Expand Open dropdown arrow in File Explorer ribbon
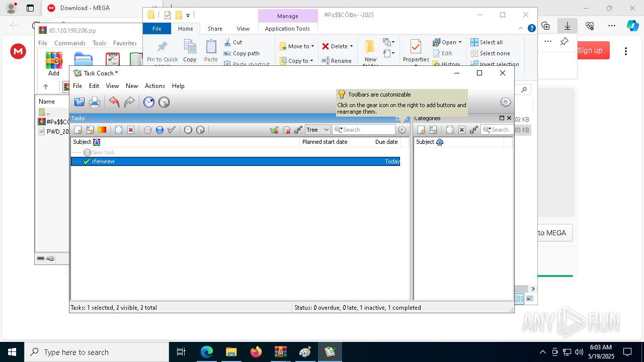The height and width of the screenshot is (362, 644). point(460,42)
